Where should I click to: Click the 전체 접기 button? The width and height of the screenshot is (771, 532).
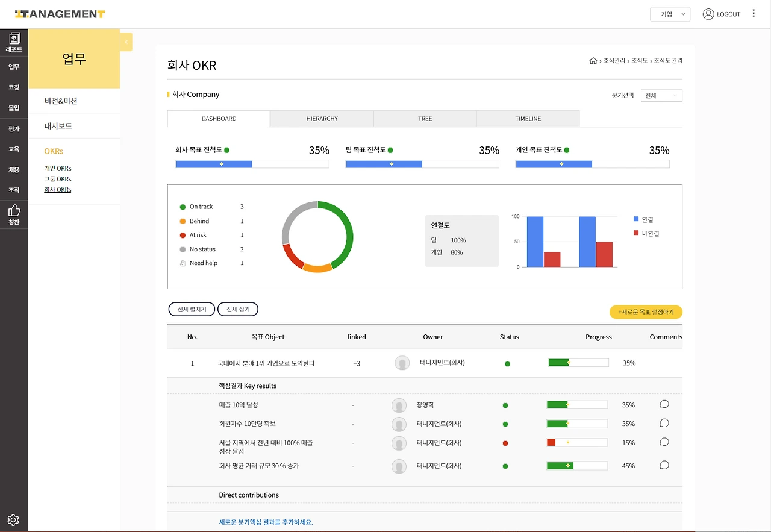point(238,309)
